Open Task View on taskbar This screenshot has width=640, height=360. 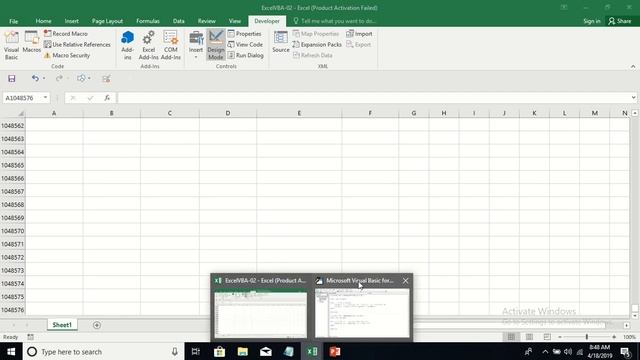[x=196, y=352]
